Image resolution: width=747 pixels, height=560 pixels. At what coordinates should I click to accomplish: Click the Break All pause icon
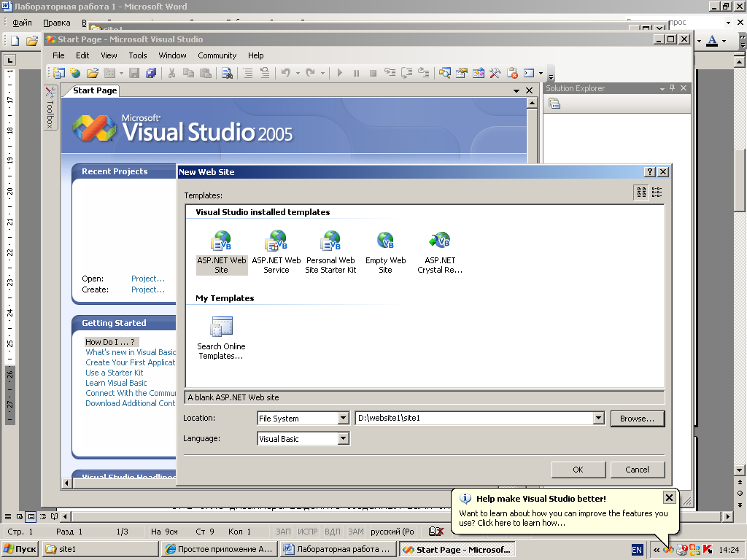coord(356,73)
